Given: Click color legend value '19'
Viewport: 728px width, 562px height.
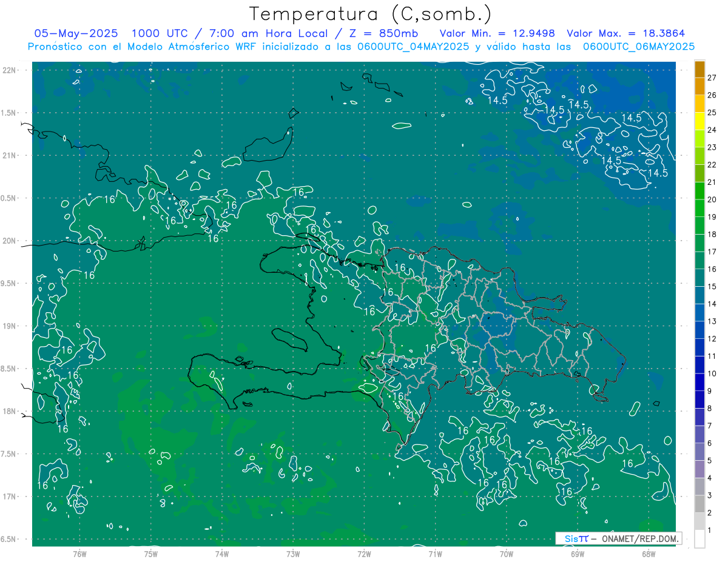Looking at the screenshot, I should click(x=712, y=217).
